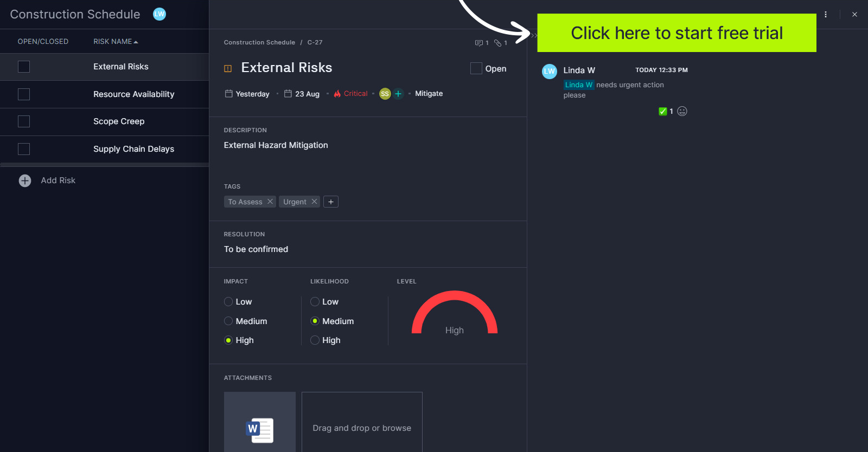Set Likelihood to Low
The image size is (868, 452).
point(315,302)
